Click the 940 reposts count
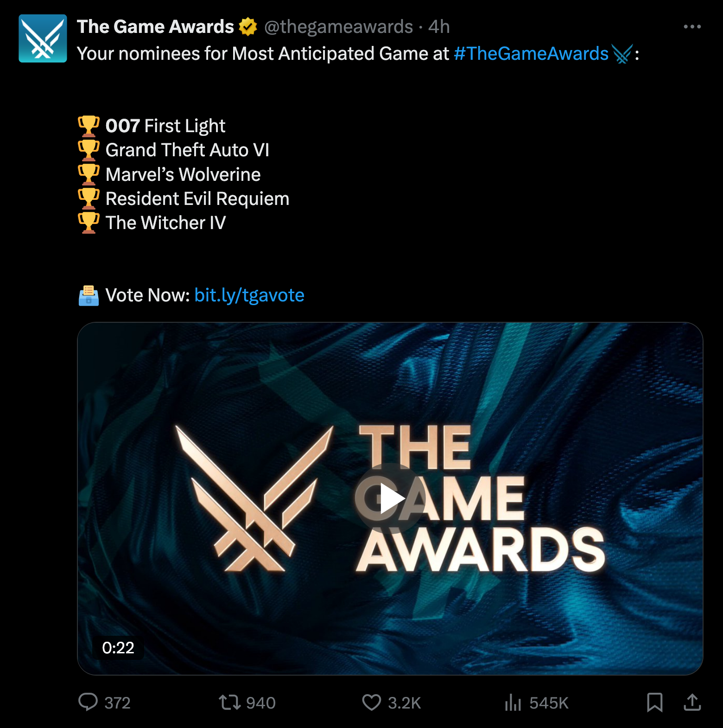The width and height of the screenshot is (723, 728). click(x=261, y=703)
